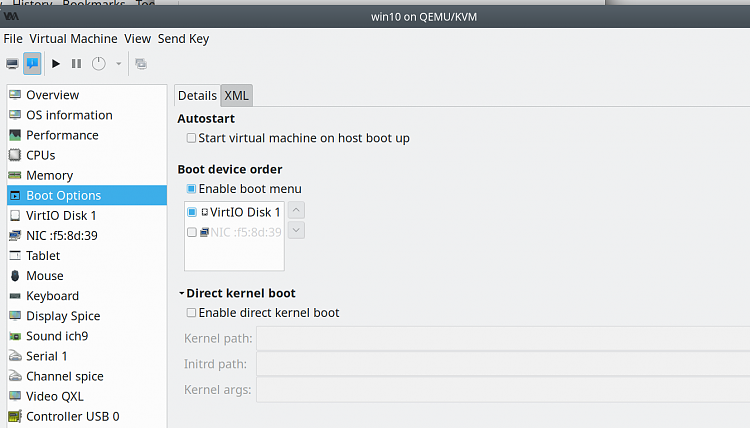The image size is (750, 428).
Task: Click the Channel spice device icon
Action: [15, 376]
